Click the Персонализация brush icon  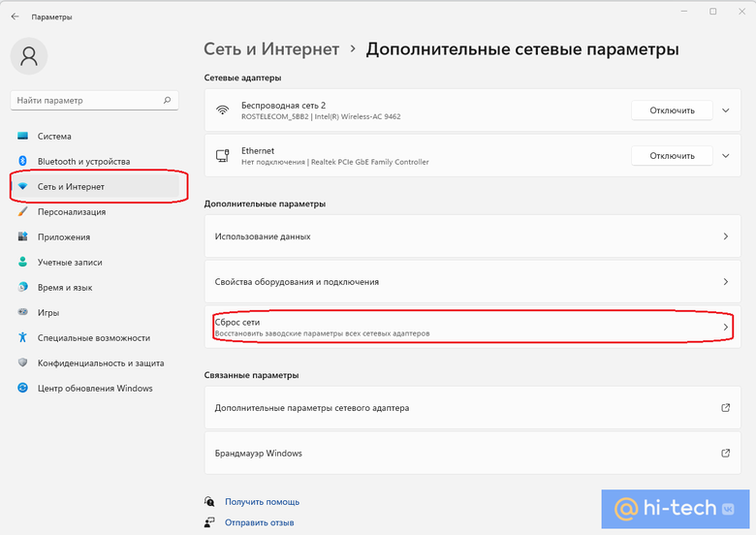(22, 211)
